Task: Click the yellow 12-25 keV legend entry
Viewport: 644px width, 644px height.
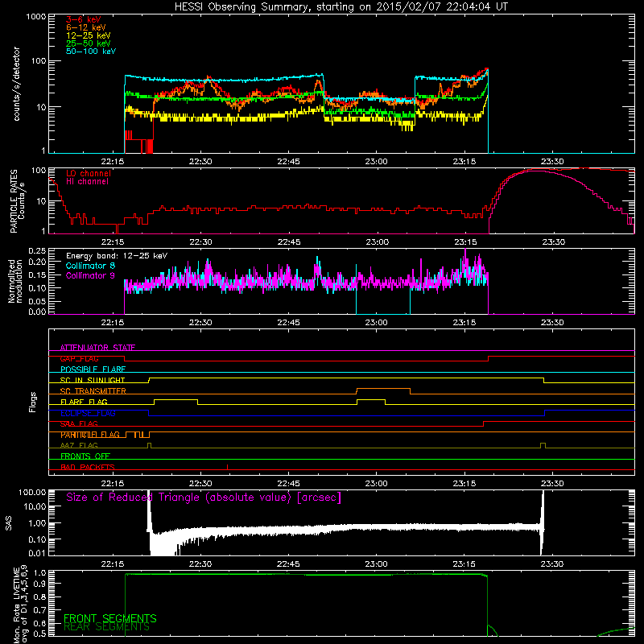Action: point(89,35)
